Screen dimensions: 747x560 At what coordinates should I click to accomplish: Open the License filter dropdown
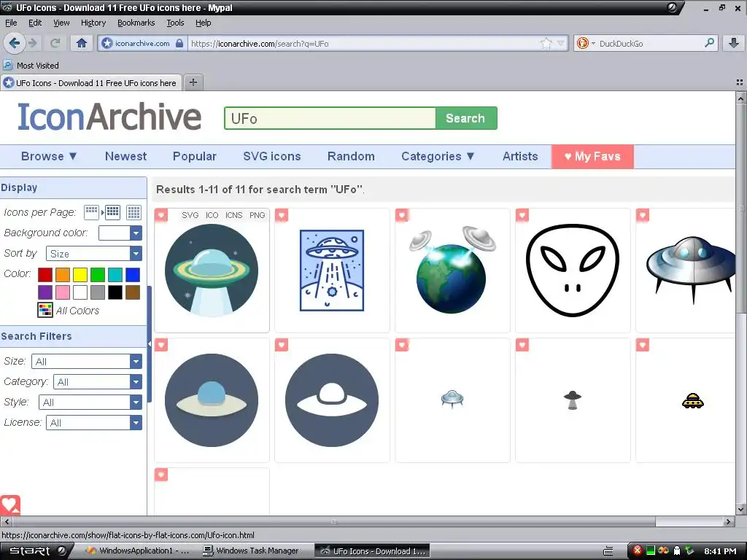click(x=94, y=423)
